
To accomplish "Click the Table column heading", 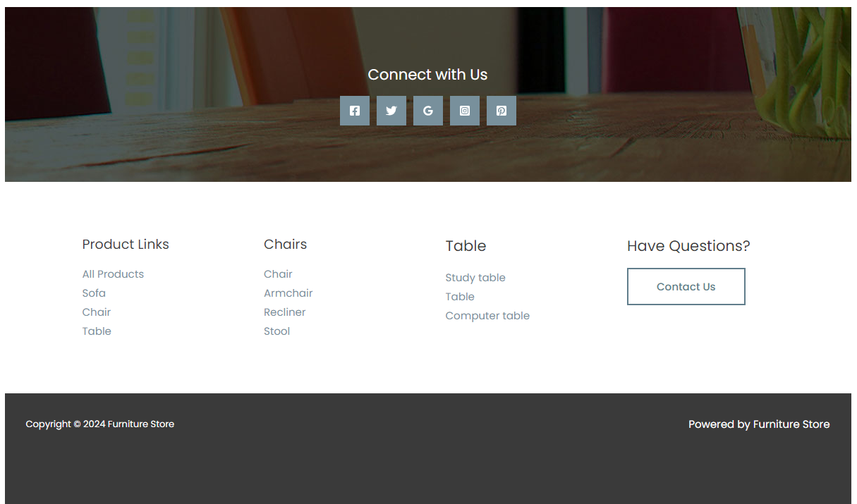I will (x=466, y=246).
